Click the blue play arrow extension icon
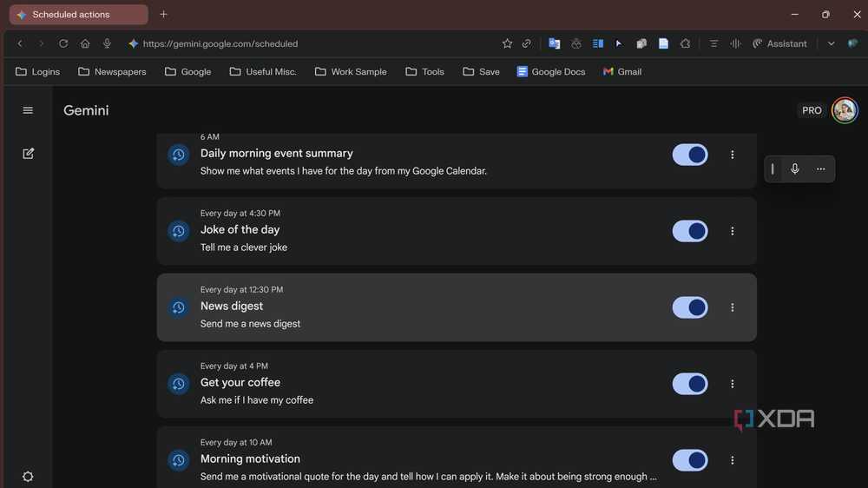This screenshot has height=488, width=868. pos(619,43)
